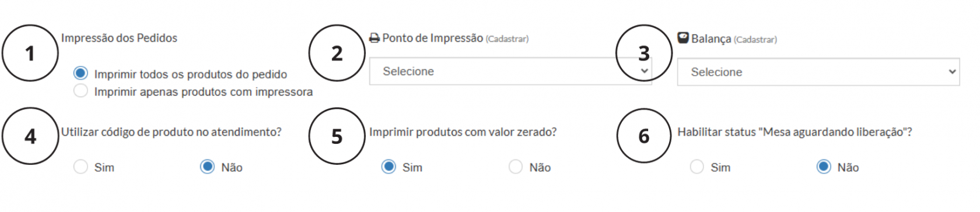
Task: Open Cadastrar link next to Balança
Action: [755, 40]
